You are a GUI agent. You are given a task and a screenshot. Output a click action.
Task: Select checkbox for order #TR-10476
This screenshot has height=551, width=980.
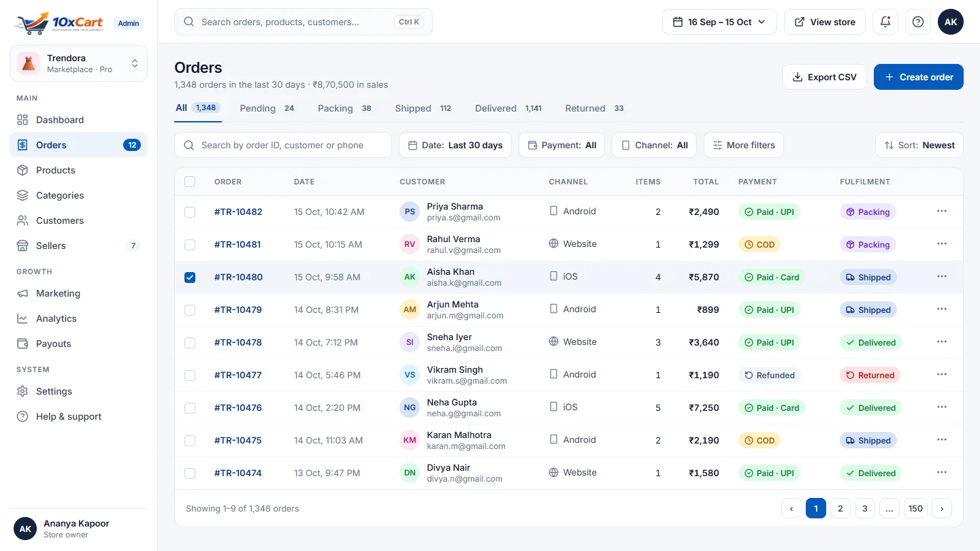click(190, 407)
